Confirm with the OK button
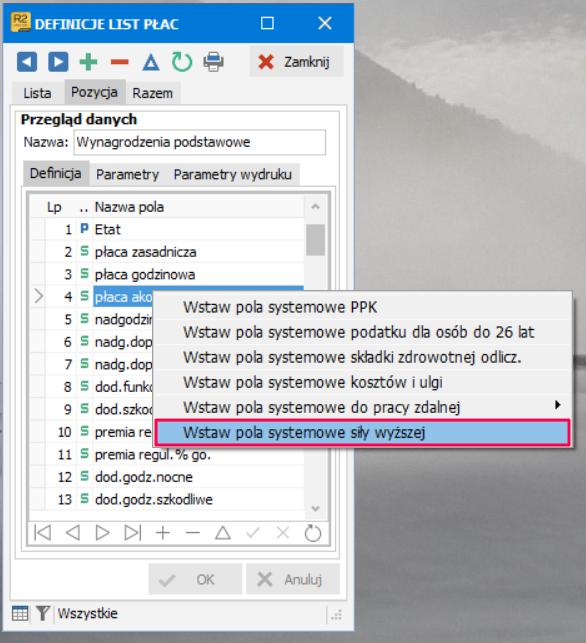This screenshot has width=586, height=643. (x=195, y=579)
